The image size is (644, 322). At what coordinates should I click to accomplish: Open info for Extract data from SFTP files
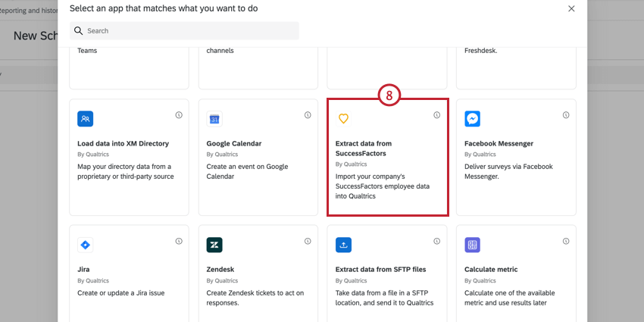(436, 241)
